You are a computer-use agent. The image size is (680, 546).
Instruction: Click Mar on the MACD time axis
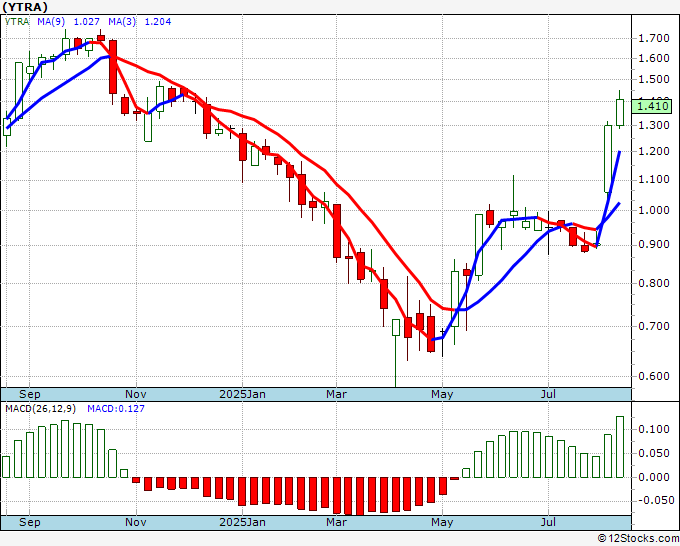click(x=337, y=522)
